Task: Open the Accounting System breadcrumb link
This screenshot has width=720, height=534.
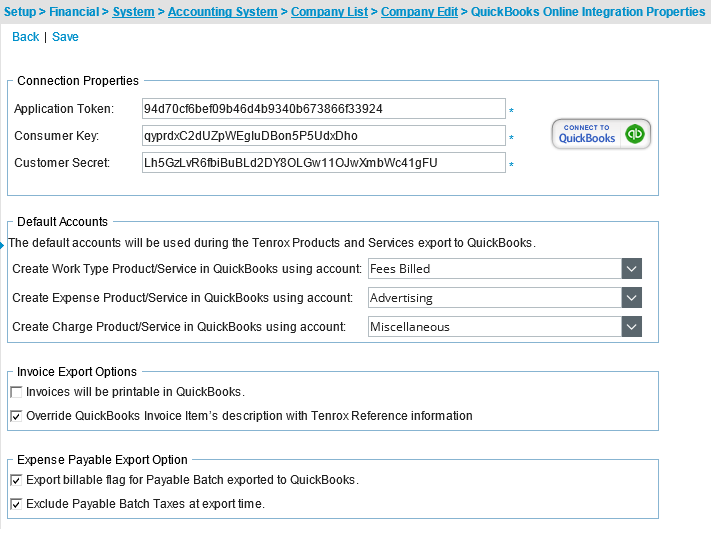Action: tap(223, 11)
